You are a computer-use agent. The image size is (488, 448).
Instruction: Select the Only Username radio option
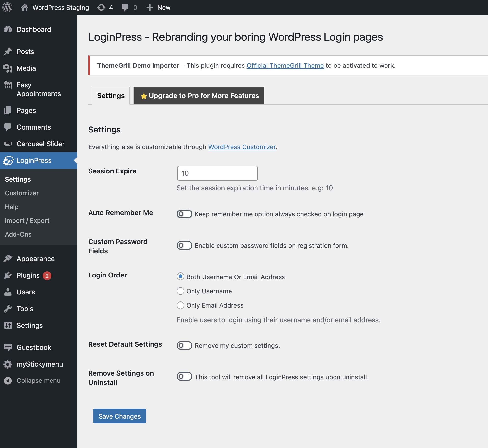[x=180, y=291]
